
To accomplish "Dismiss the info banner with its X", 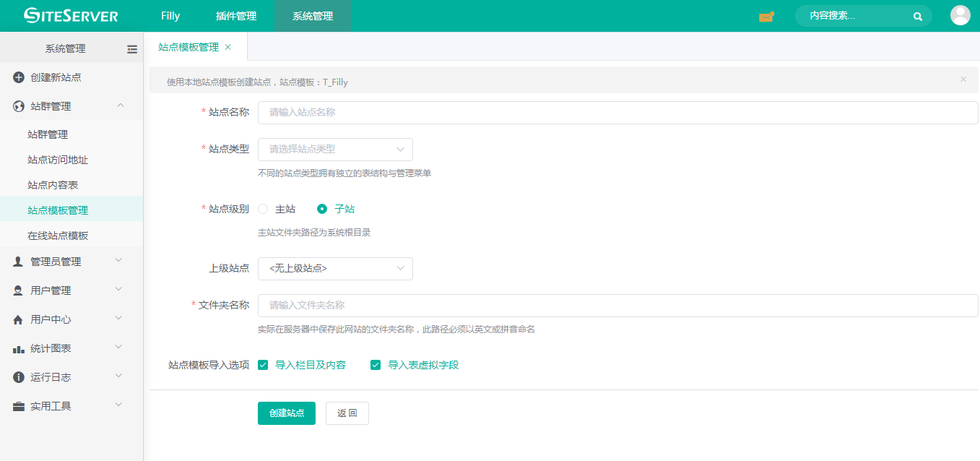I will pyautogui.click(x=963, y=79).
